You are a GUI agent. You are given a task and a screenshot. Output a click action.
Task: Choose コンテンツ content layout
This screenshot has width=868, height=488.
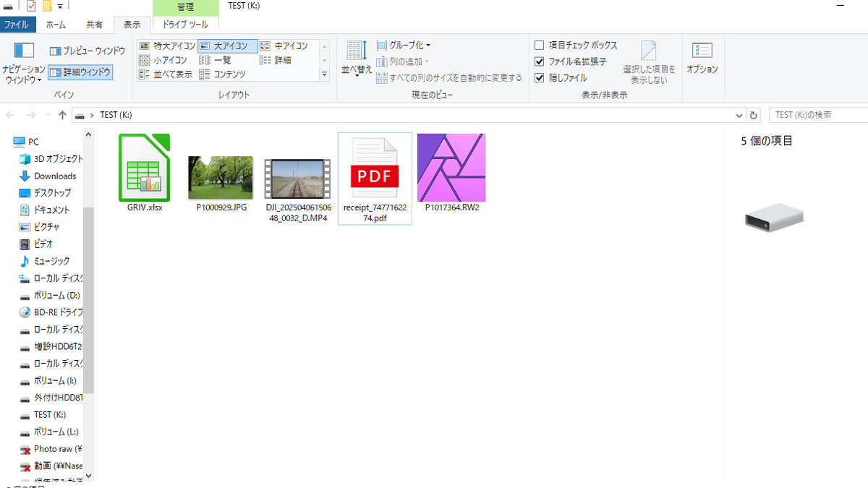[x=222, y=74]
